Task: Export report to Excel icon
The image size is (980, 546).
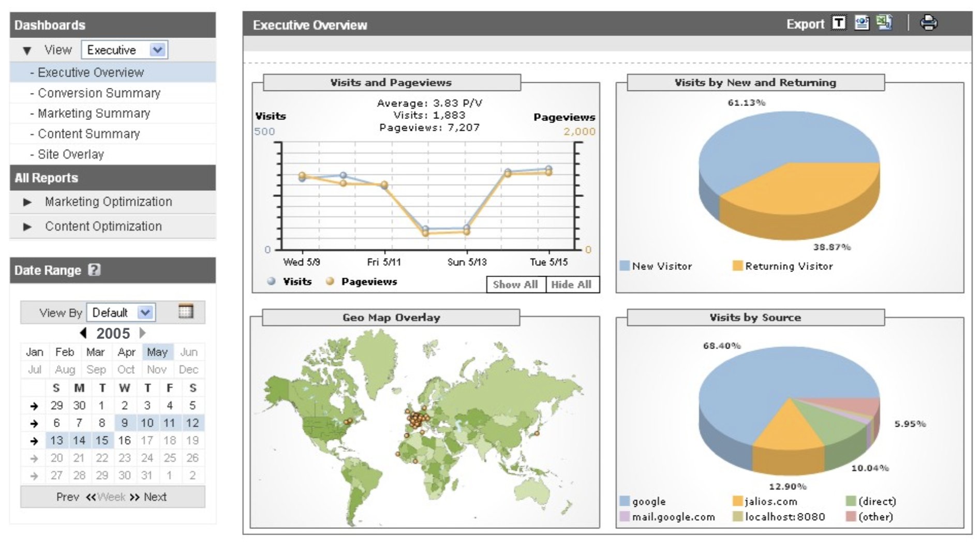Action: 884,23
